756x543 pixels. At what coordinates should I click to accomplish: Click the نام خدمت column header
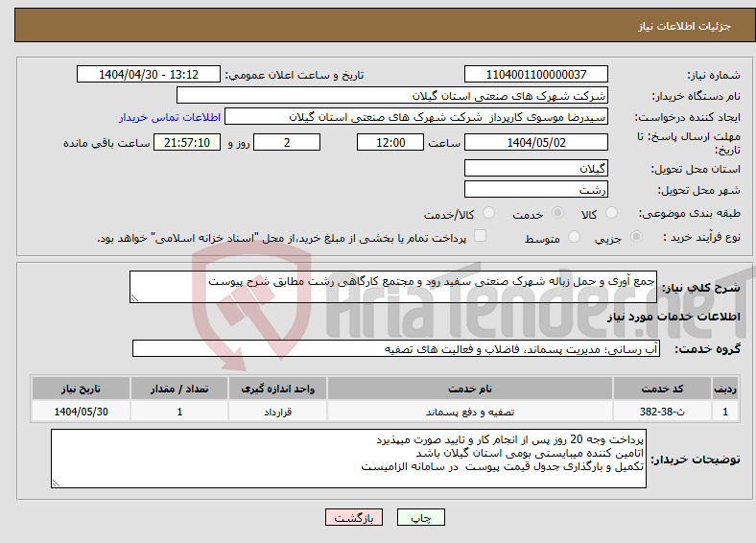click(x=470, y=389)
